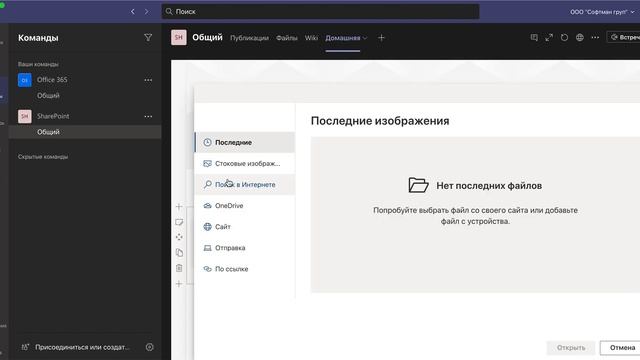
Task: Click the По ссылке link icon
Action: pyautogui.click(x=207, y=269)
